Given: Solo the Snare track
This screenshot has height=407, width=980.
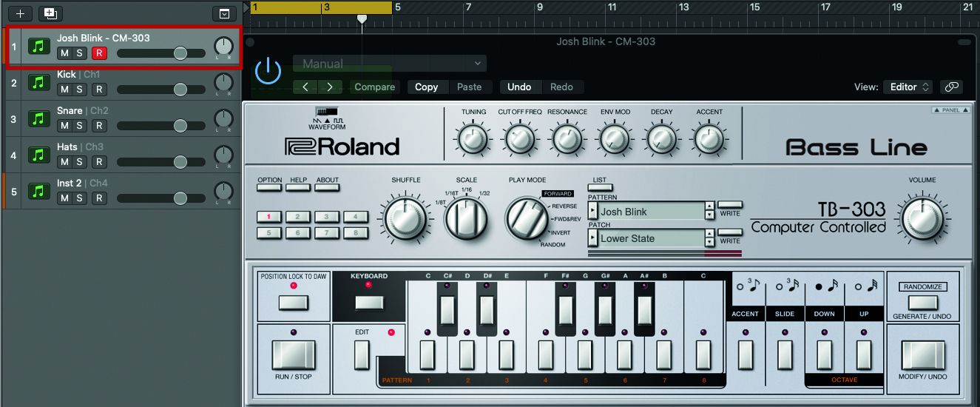Looking at the screenshot, I should coord(79,126).
